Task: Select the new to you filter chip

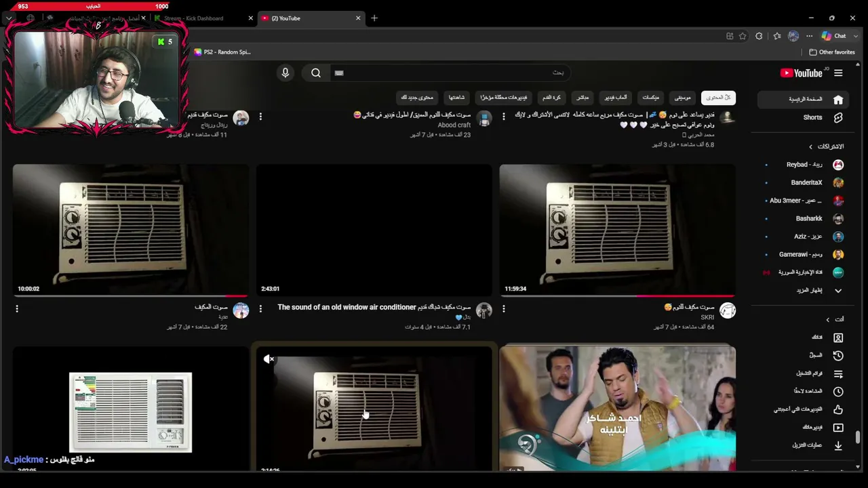Action: (x=417, y=98)
